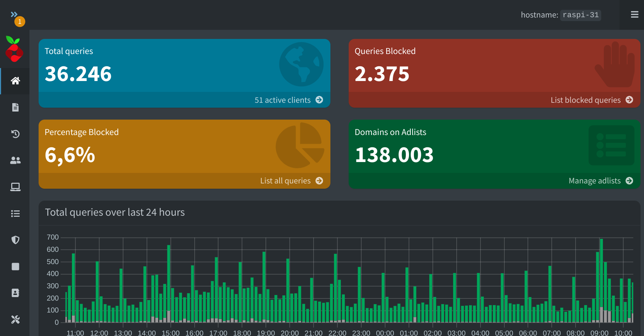Open Local DNS address book icon

15,293
